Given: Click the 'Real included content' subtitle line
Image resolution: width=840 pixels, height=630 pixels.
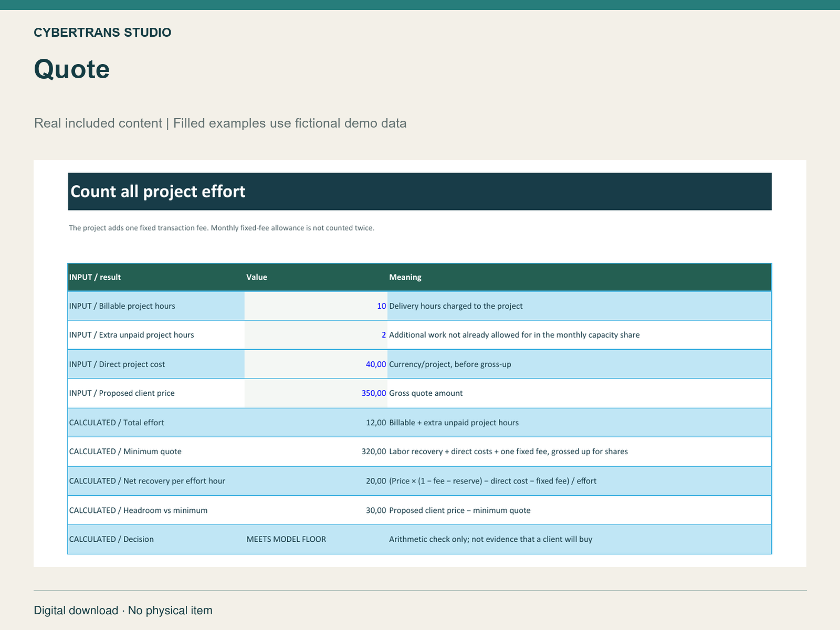Looking at the screenshot, I should pyautogui.click(x=220, y=123).
